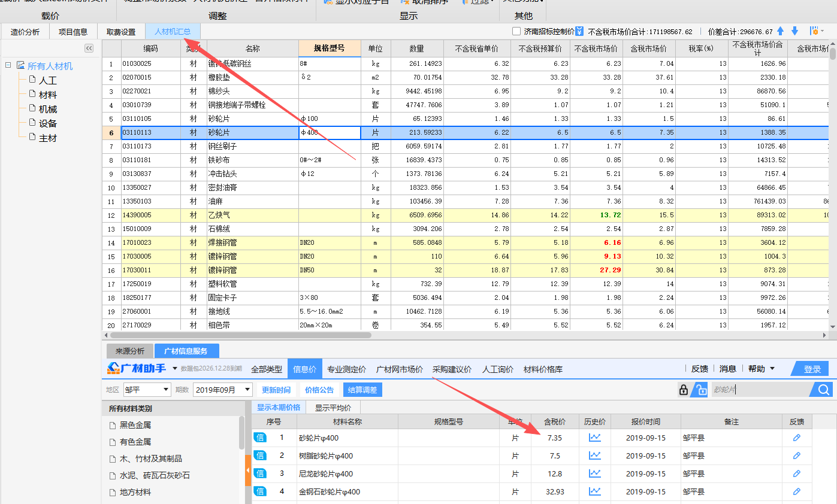
Task: Click the material search input field
Action: coord(761,390)
